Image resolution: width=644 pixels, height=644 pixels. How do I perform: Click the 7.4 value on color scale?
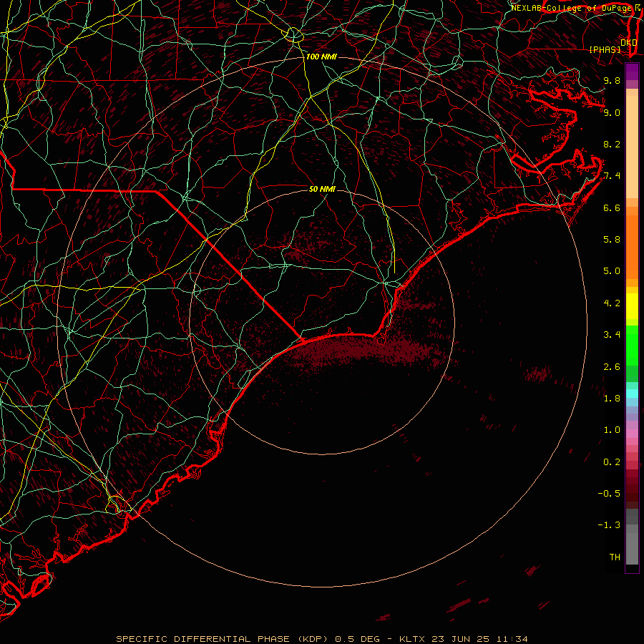click(x=612, y=176)
